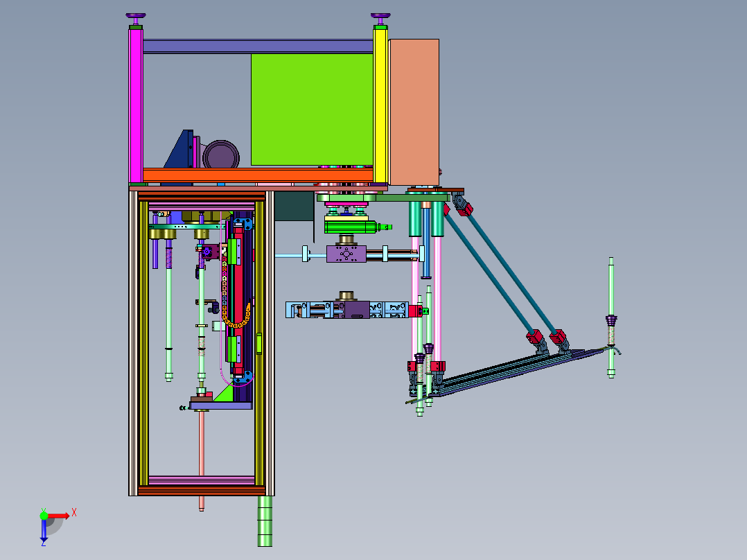Select the salmon-colored side cabinet box
747x560 pixels.
click(x=414, y=112)
